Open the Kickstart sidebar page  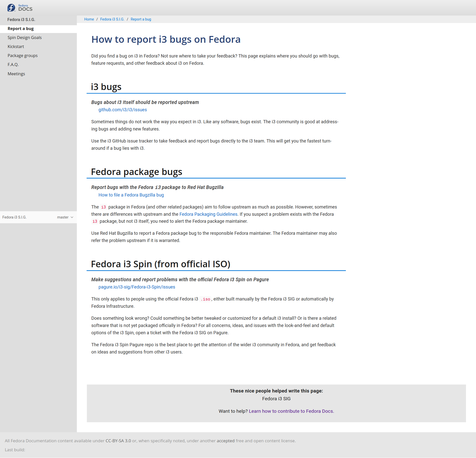click(16, 46)
